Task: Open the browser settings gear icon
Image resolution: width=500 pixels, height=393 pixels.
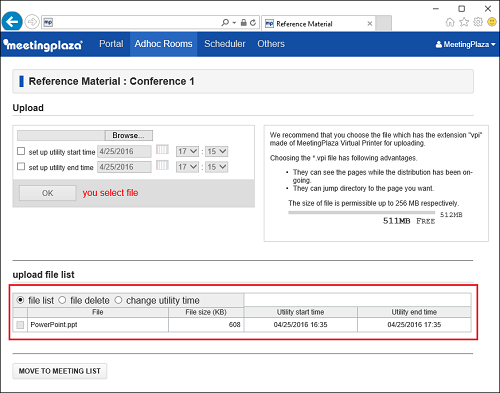Action: pos(478,22)
